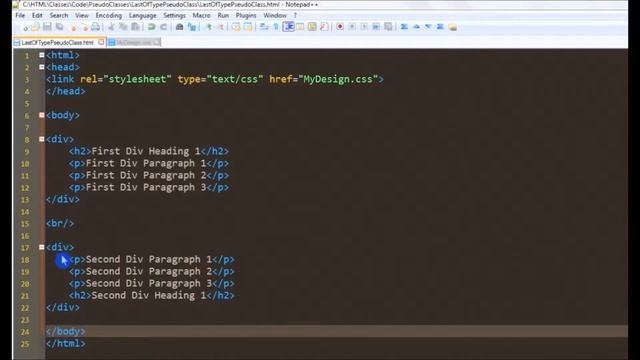Viewport: 640px width, 360px height.
Task: Click the 'MyDesign.css' href value
Action: [338, 79]
